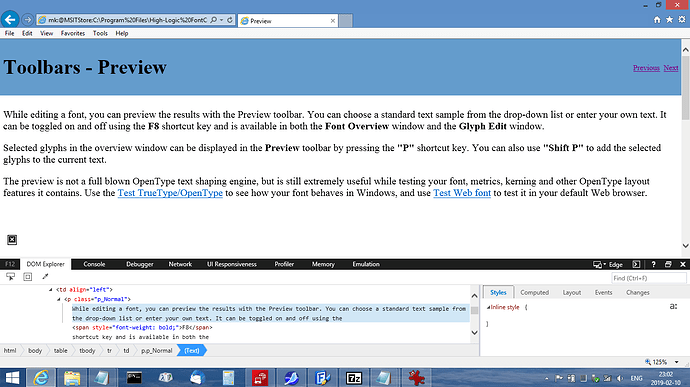690x387 pixels.
Task: Click the broken image placeholder on the page
Action: (12, 240)
